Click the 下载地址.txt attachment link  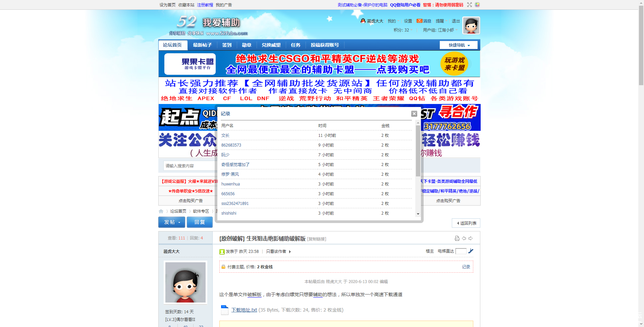244,310
